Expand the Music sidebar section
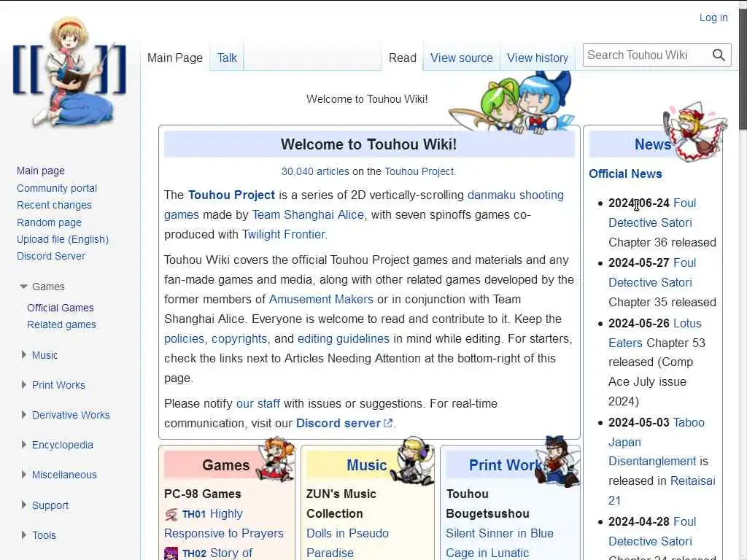This screenshot has height=560, width=747. pos(23,355)
